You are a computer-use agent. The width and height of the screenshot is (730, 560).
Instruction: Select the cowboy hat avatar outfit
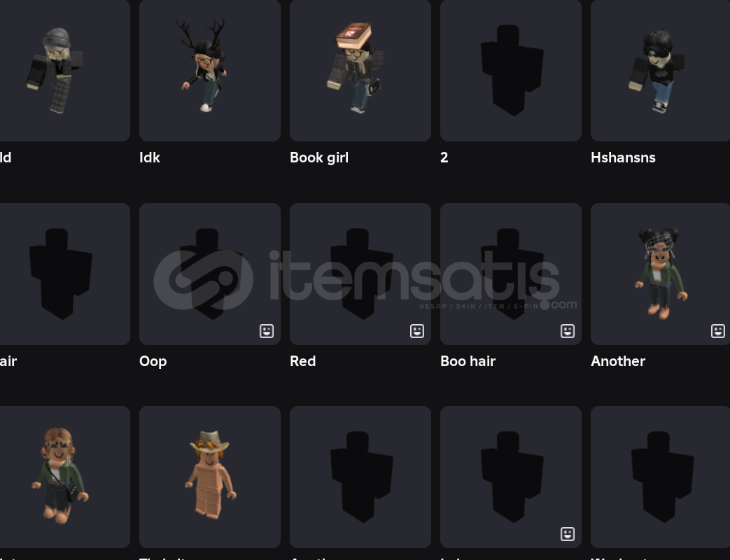pos(209,477)
